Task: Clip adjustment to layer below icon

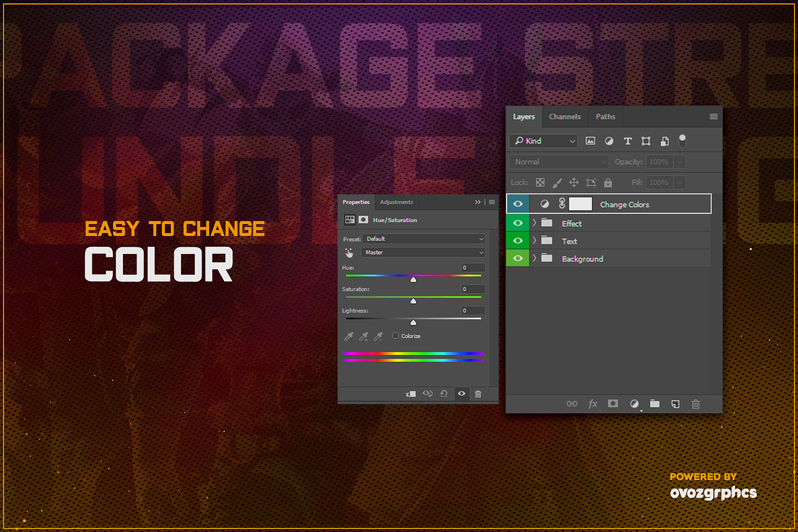Action: [410, 394]
